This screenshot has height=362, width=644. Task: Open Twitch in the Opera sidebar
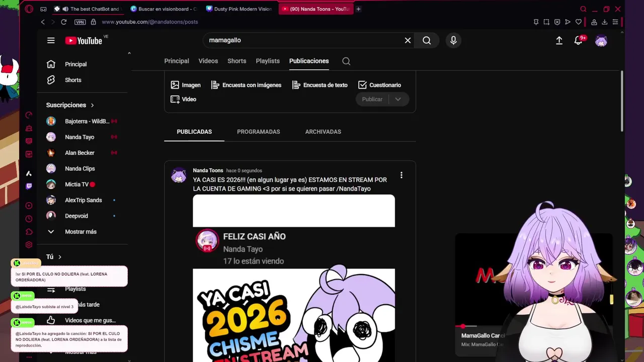[x=29, y=186]
